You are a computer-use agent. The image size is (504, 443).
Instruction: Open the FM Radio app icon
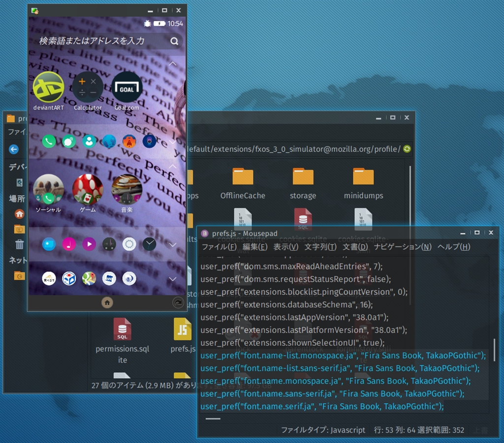[x=109, y=244]
